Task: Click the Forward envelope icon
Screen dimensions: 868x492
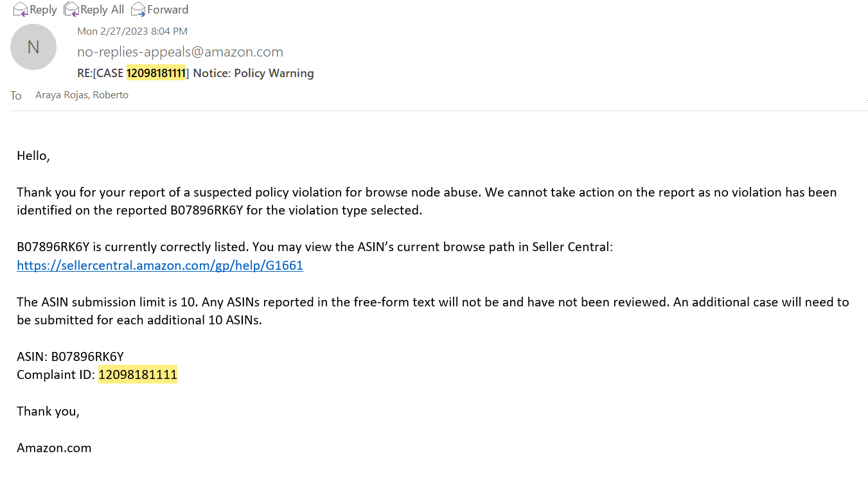Action: coord(138,10)
